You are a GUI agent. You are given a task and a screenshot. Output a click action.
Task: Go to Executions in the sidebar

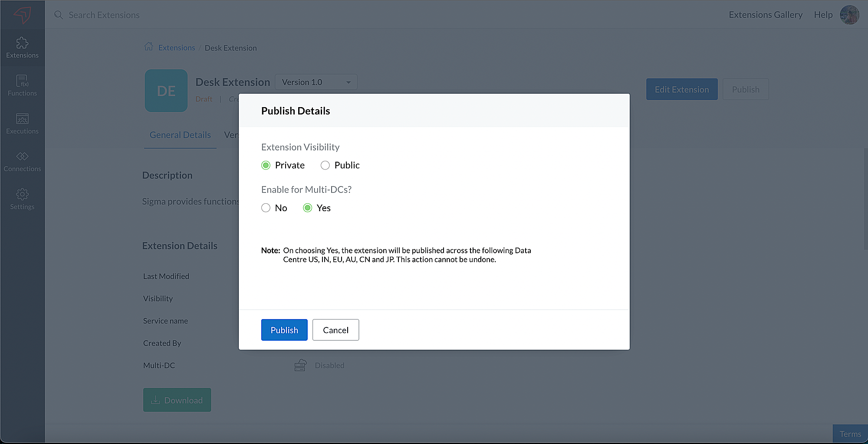22,124
